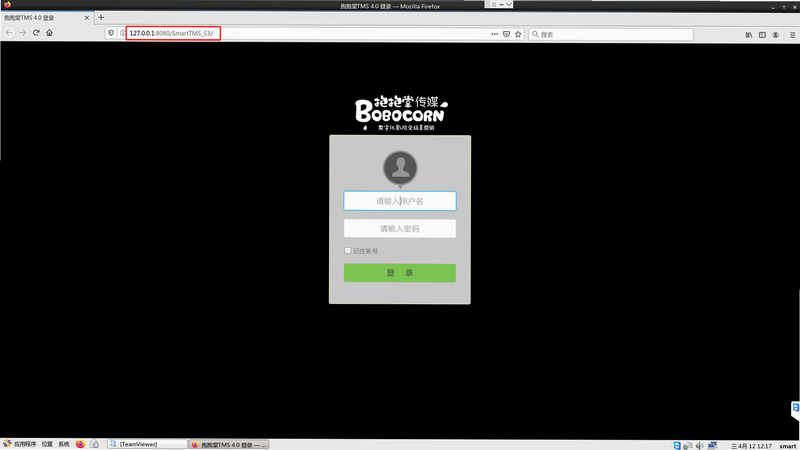
Task: Open the Firefox hamburger menu
Action: click(792, 35)
